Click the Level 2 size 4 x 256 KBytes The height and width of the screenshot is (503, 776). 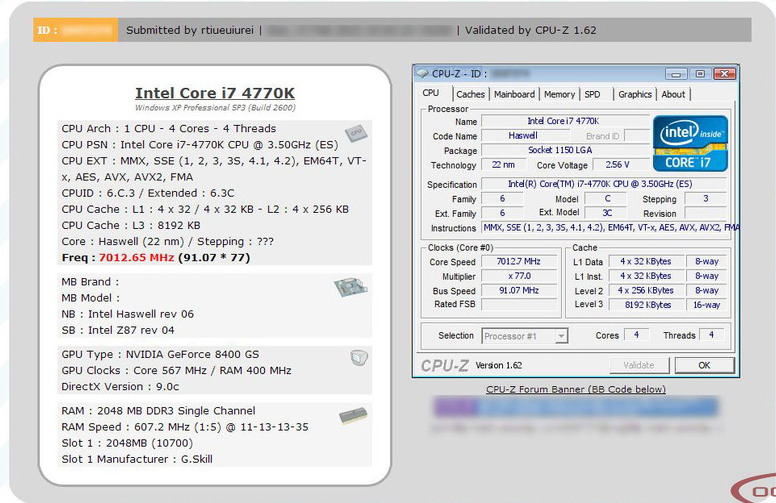[646, 291]
